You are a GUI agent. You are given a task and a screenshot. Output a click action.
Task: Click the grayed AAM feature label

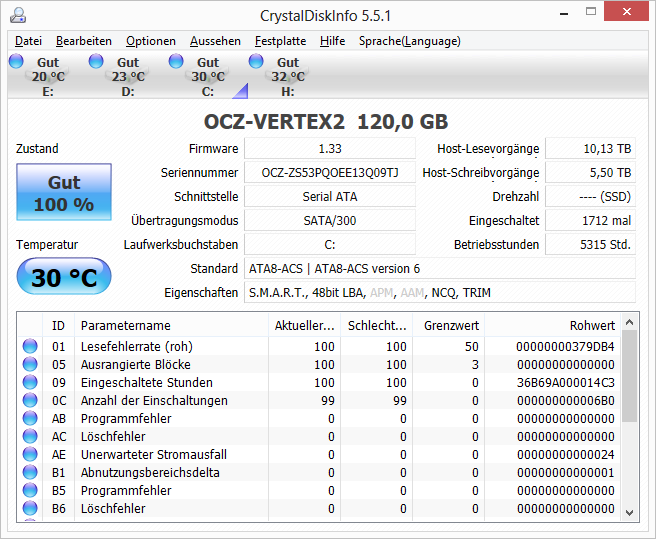coord(412,293)
